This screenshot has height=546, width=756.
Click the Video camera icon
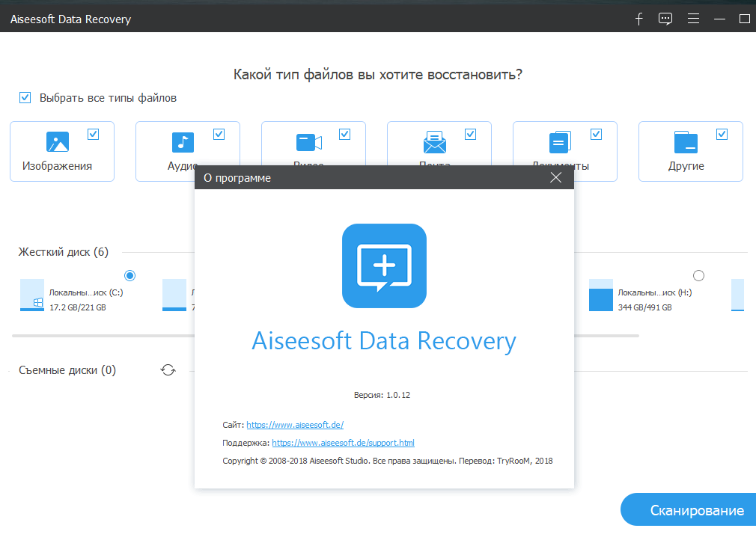click(x=309, y=143)
